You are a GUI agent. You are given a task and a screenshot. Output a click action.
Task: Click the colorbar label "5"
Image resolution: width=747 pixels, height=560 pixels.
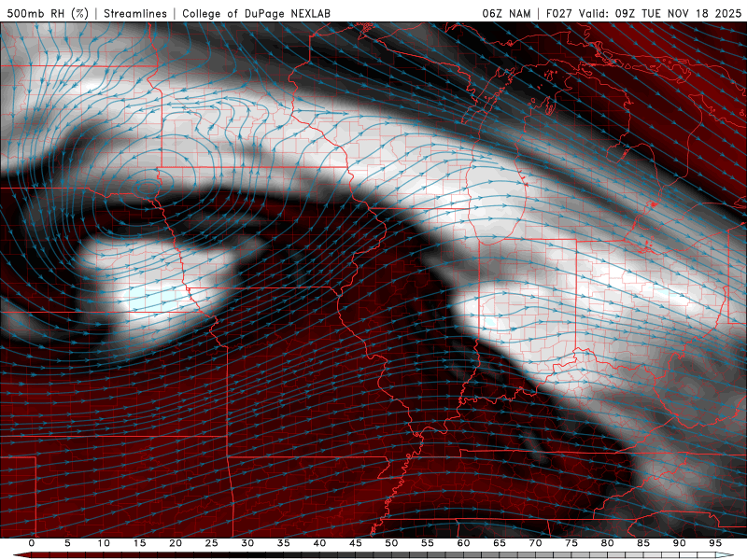pos(67,543)
